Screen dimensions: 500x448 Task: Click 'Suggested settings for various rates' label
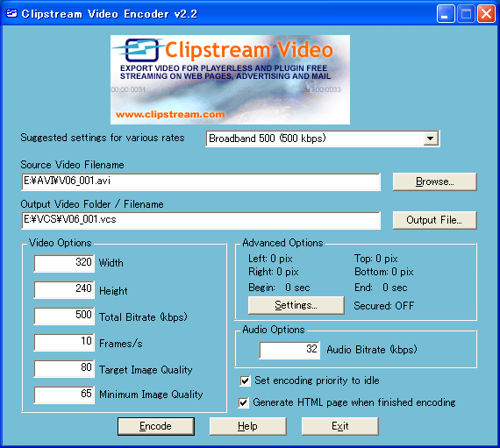pos(103,138)
